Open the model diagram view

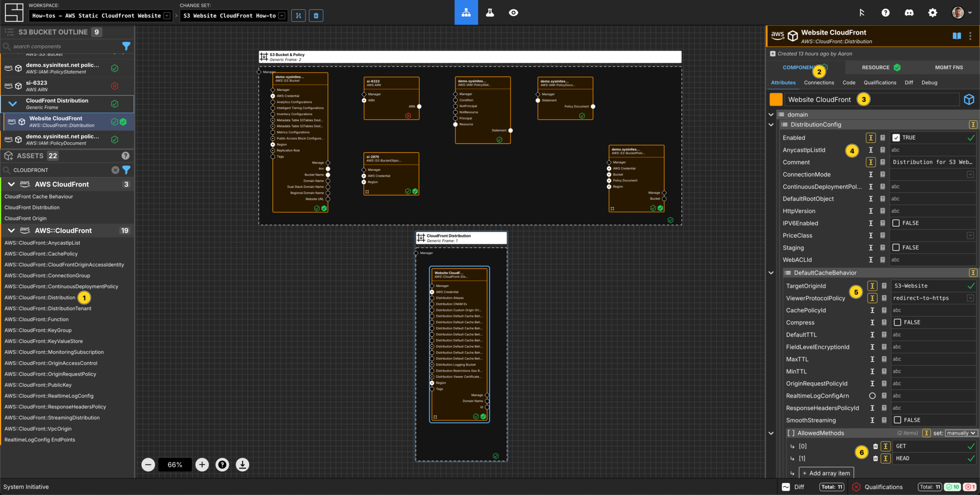tap(466, 12)
